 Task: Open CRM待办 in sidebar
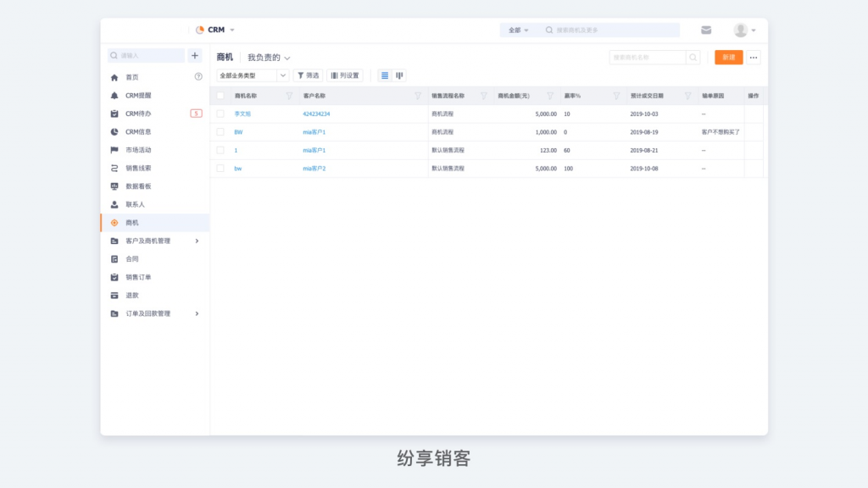pos(138,114)
